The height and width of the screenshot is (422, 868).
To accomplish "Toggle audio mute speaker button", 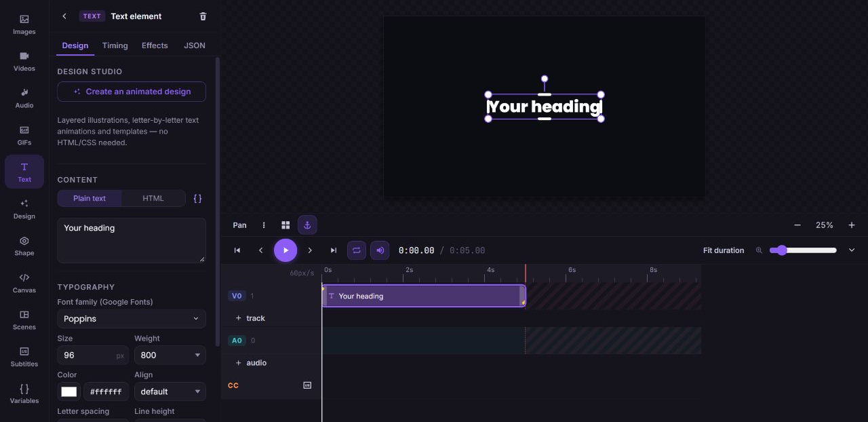I will [380, 250].
